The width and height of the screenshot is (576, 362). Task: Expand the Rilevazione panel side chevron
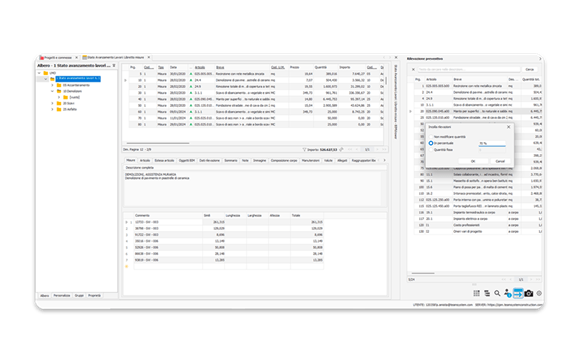pos(540,59)
